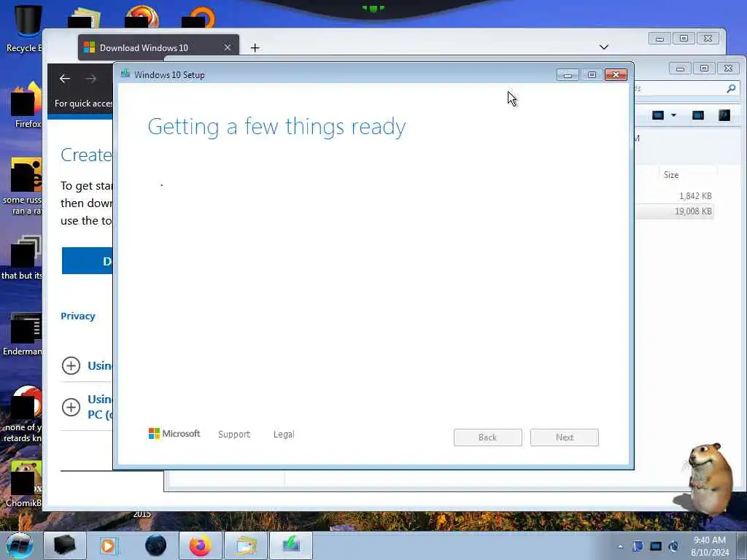Open Explorer's view options dropdown arrow
Screen dimensions: 747x560
tap(673, 115)
